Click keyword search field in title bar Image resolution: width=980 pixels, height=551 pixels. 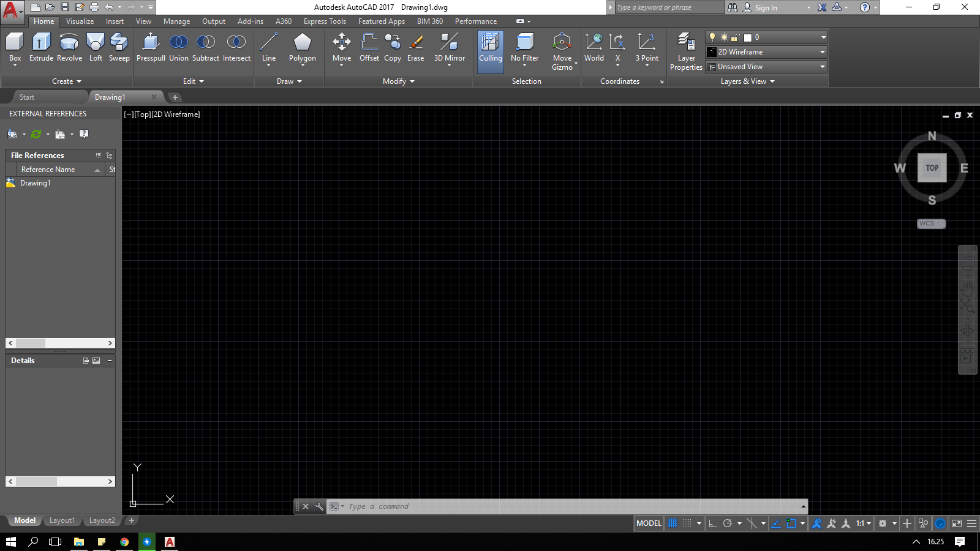pyautogui.click(x=669, y=7)
